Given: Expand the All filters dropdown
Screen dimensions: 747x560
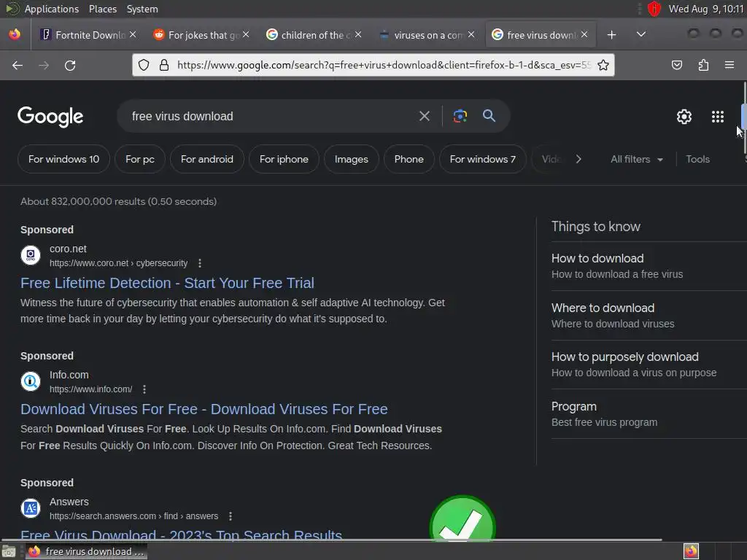Looking at the screenshot, I should pyautogui.click(x=636, y=160).
